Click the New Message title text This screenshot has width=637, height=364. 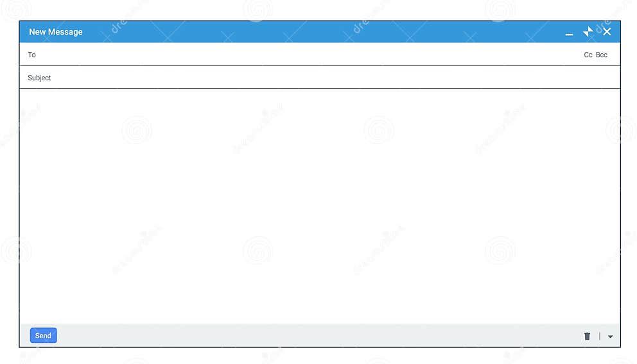(56, 31)
